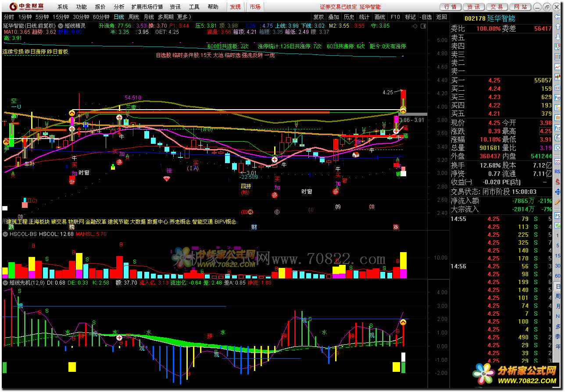The width and height of the screenshot is (565, 392).
Task: Click the 复权 toolbar button
Action: 318,17
